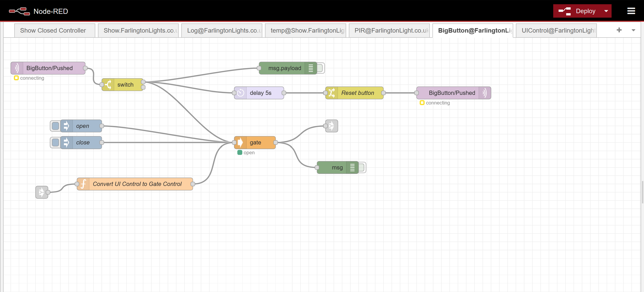
Task: Click the switch node's branching icon
Action: pyautogui.click(x=108, y=85)
